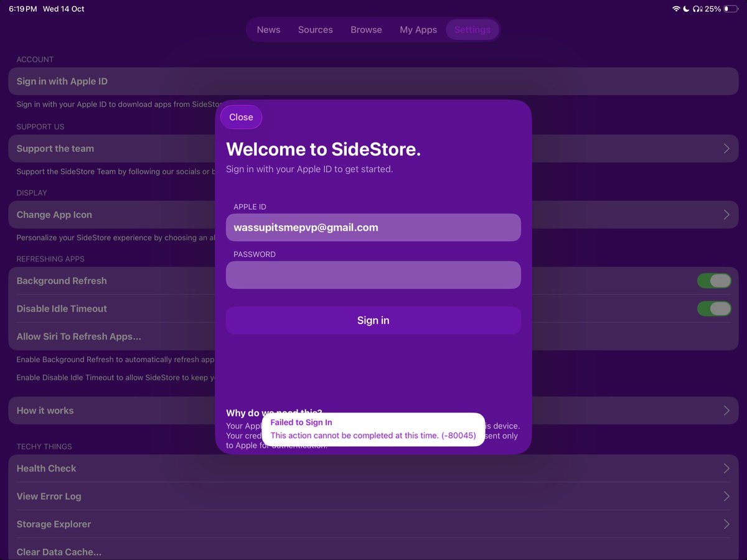Image resolution: width=747 pixels, height=560 pixels.
Task: Click the View Error Log label
Action: coord(49,497)
